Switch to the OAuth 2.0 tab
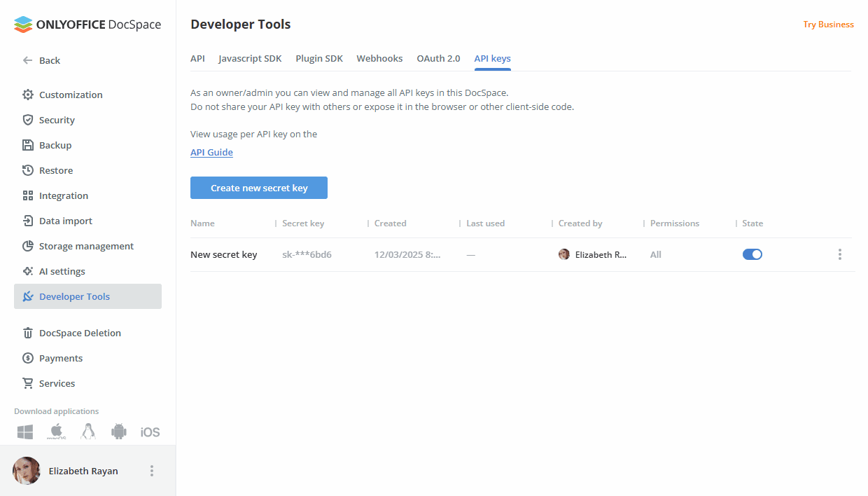The width and height of the screenshot is (868, 496). pos(438,58)
